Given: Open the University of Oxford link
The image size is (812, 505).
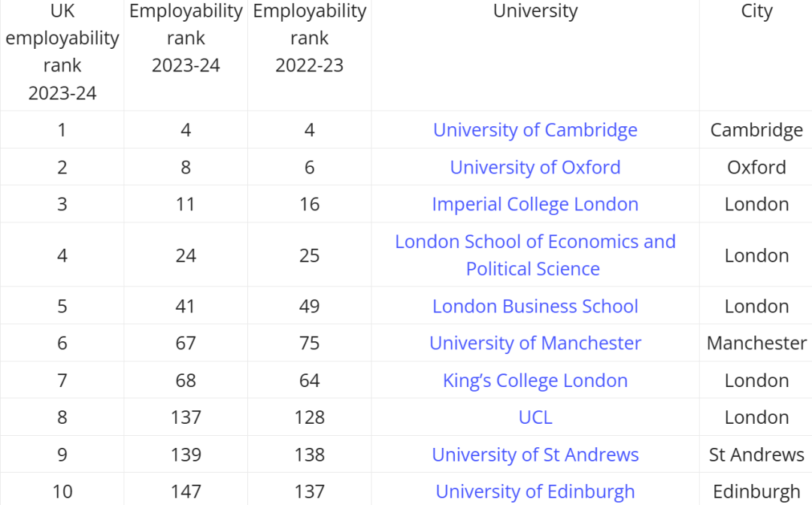Looking at the screenshot, I should click(x=535, y=167).
